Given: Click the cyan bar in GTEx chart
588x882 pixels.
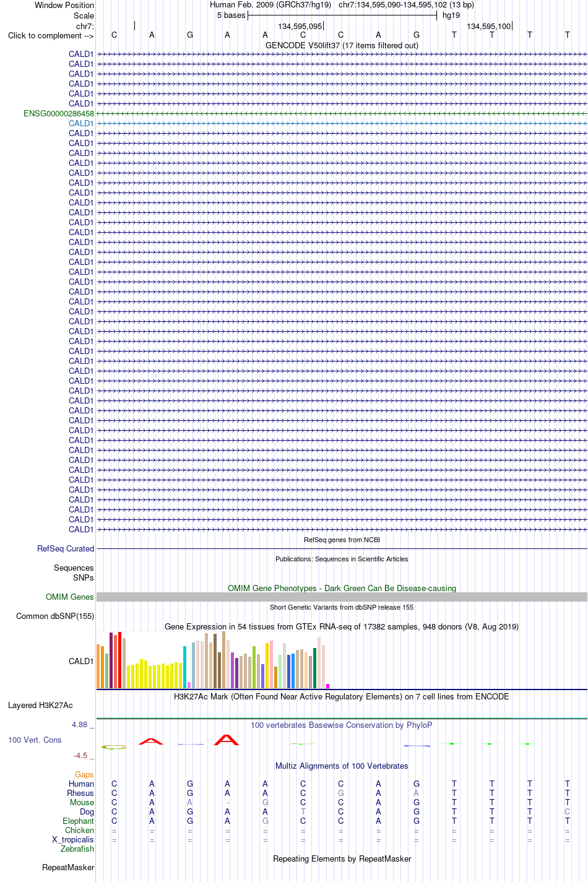Looking at the screenshot, I should (x=185, y=667).
